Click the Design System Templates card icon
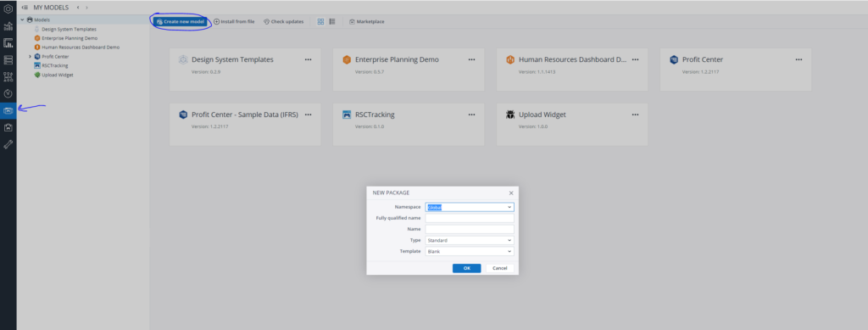This screenshot has height=330, width=868. (x=183, y=59)
